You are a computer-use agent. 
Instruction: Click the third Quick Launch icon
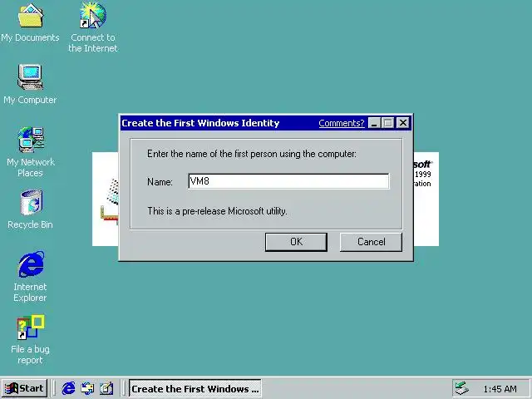106,388
